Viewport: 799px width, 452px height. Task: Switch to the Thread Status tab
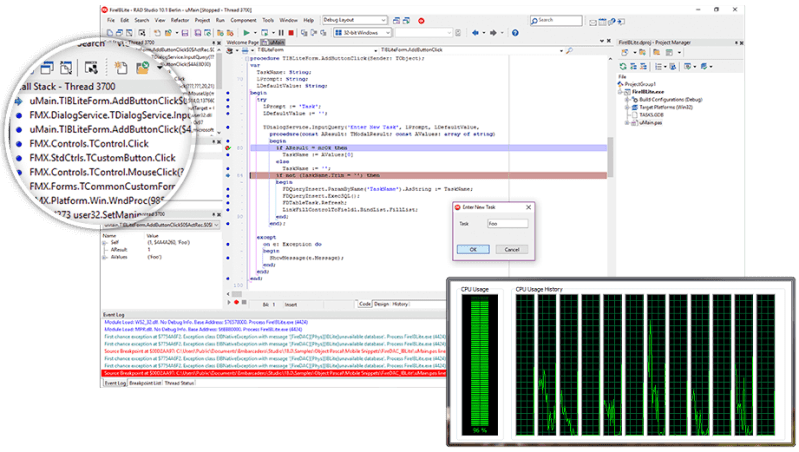179,383
